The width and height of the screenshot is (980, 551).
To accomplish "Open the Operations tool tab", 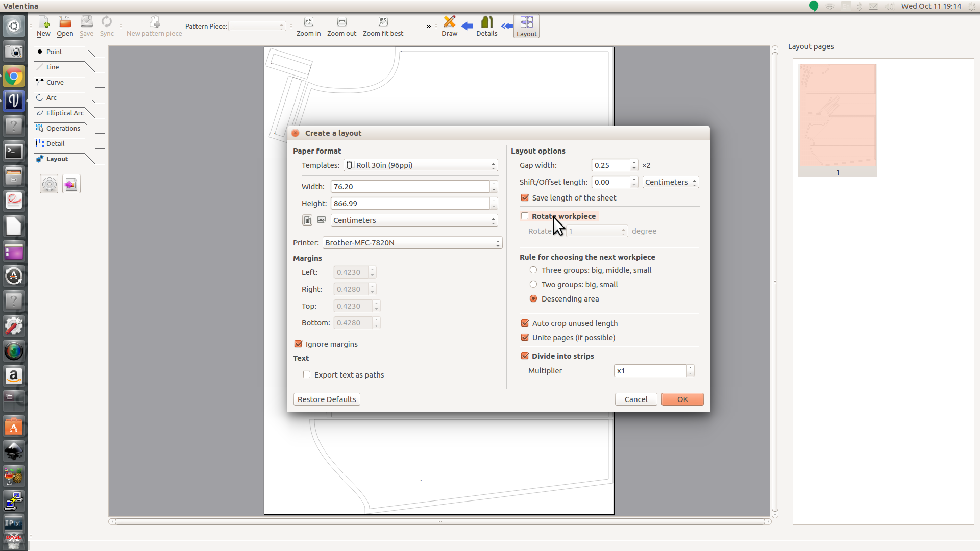I will 63,129.
